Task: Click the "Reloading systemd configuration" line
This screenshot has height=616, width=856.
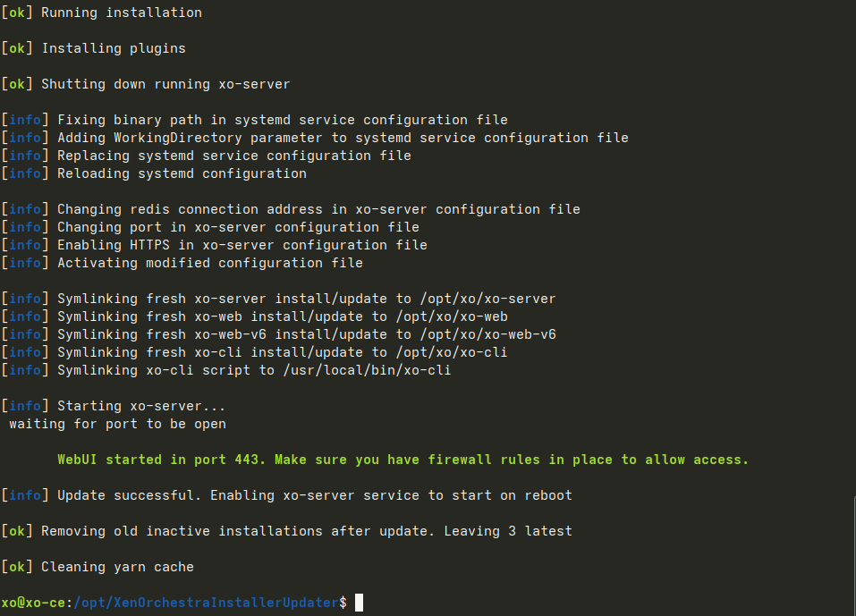Action: pos(182,173)
